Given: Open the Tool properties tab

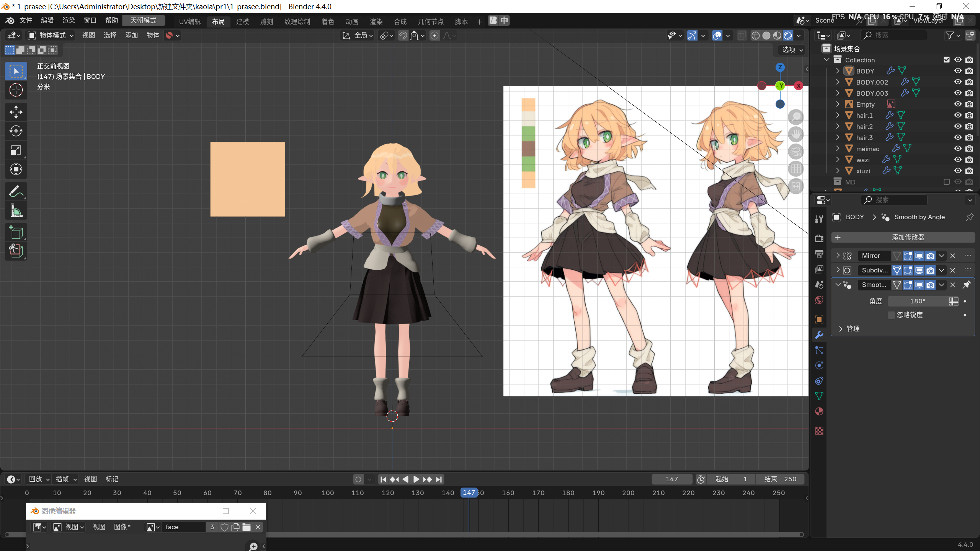Looking at the screenshot, I should (x=819, y=219).
